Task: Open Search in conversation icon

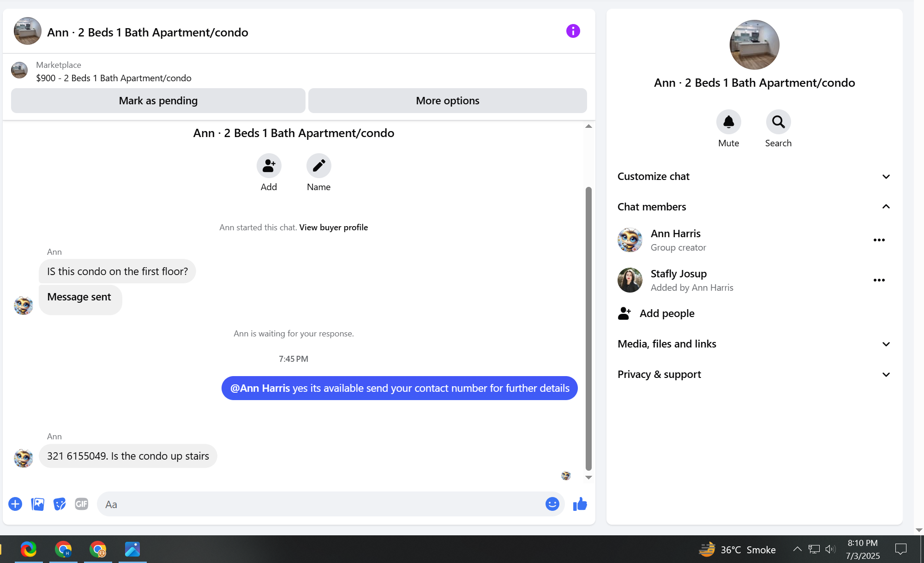Action: (x=778, y=122)
